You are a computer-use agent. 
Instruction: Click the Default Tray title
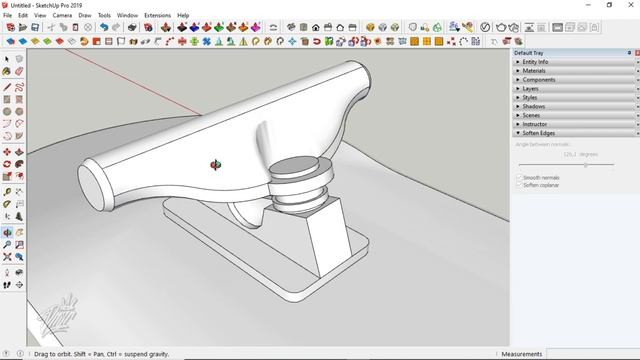point(529,53)
